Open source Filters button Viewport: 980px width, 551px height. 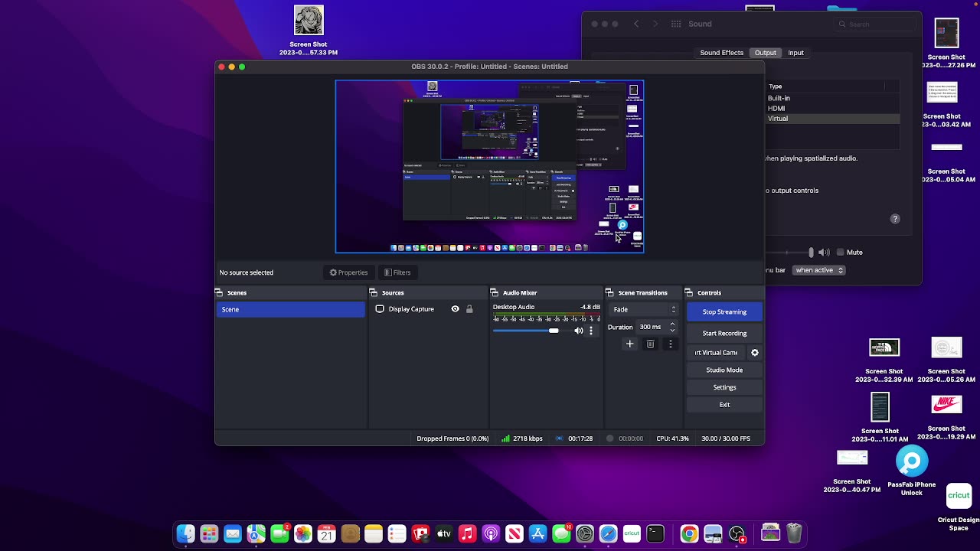point(397,272)
